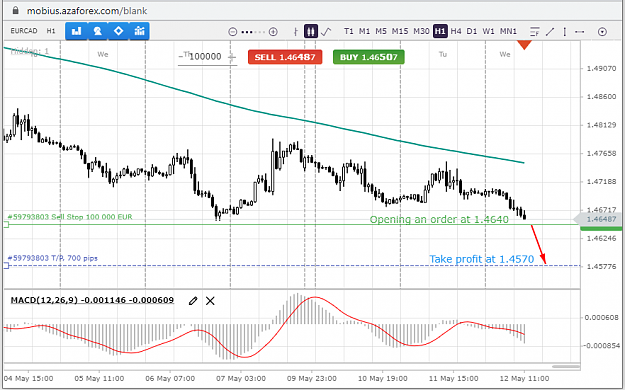Click the 100000 volume input field

(205, 57)
